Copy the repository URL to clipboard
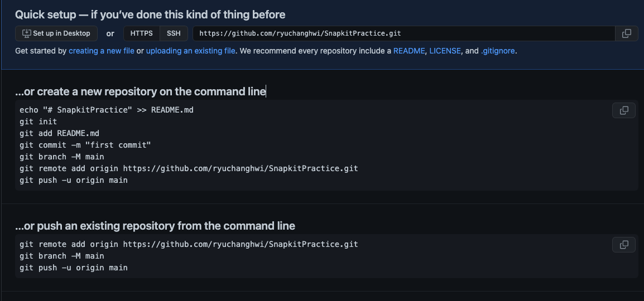Viewport: 644px width, 301px height. [x=626, y=33]
